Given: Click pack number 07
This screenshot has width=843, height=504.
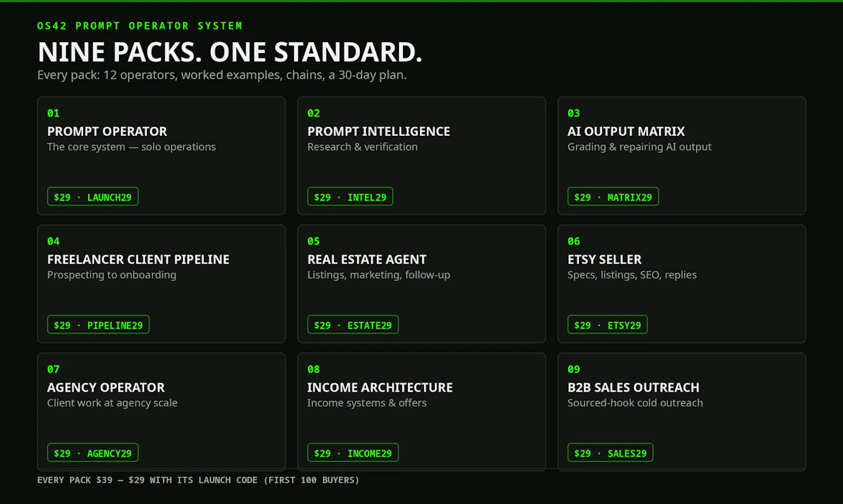Looking at the screenshot, I should tap(53, 369).
